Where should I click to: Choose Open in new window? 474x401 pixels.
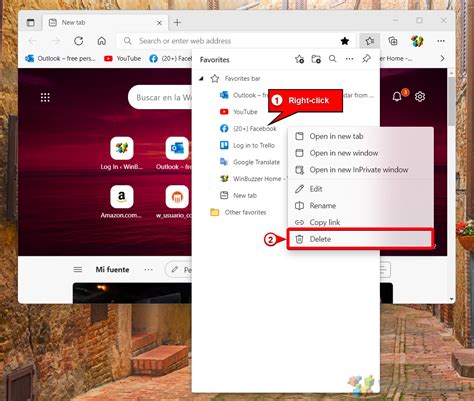coord(360,153)
